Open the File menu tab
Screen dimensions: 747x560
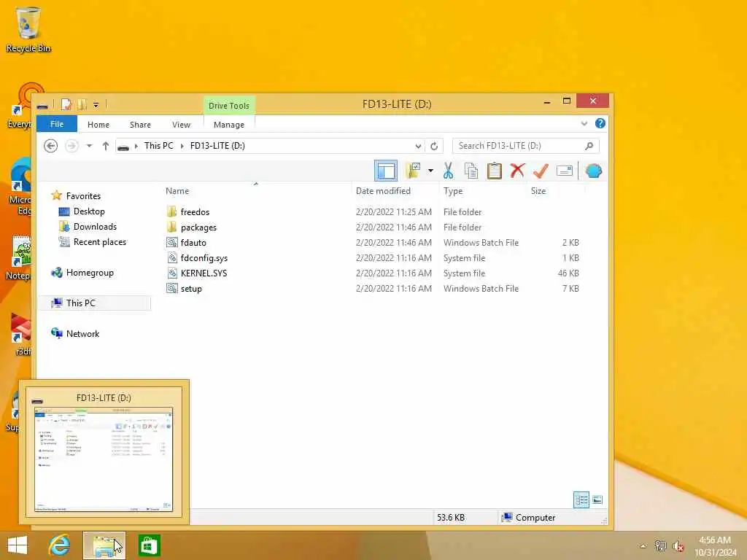[57, 124]
